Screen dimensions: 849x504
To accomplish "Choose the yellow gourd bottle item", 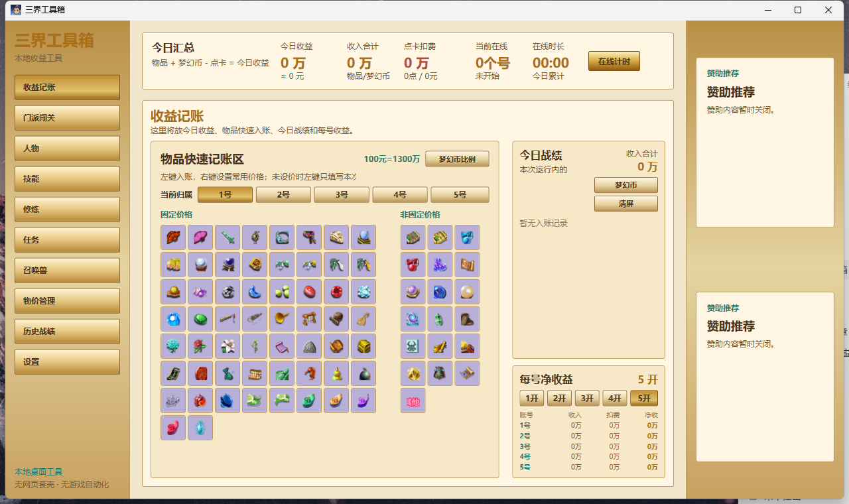I will pyautogui.click(x=336, y=373).
